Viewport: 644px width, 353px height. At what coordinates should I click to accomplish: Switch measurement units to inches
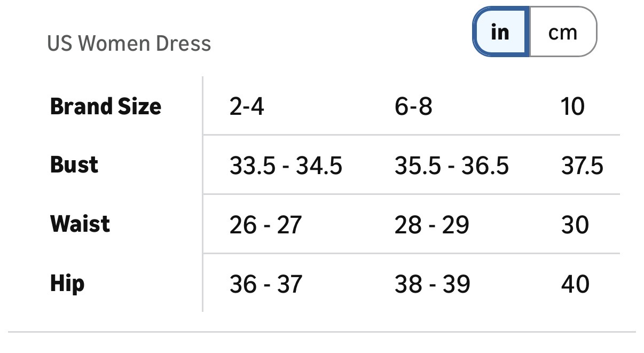pyautogui.click(x=500, y=33)
